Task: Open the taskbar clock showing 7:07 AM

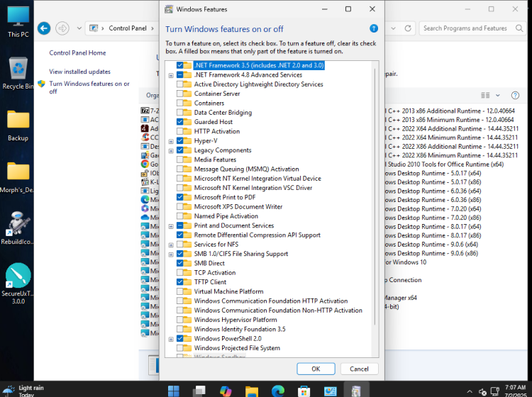Action: click(515, 391)
